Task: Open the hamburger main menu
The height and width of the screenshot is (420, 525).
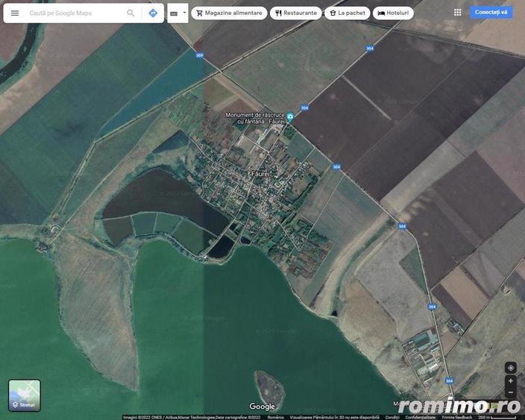Action: (x=15, y=13)
